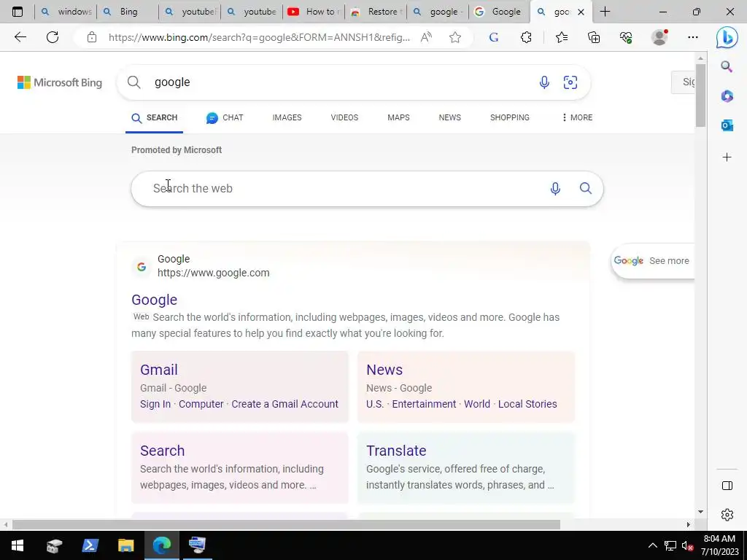Expand the MORE search categories menu
Screen dimensions: 747x560
pos(578,117)
